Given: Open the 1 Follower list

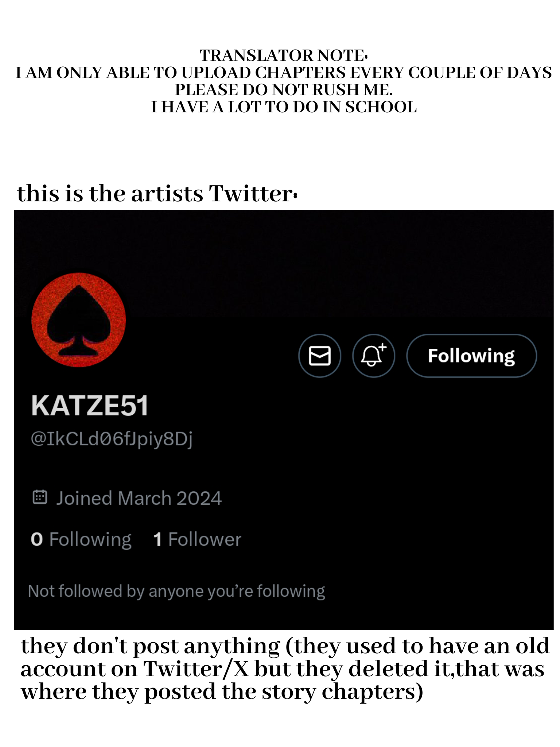Looking at the screenshot, I should point(197,539).
